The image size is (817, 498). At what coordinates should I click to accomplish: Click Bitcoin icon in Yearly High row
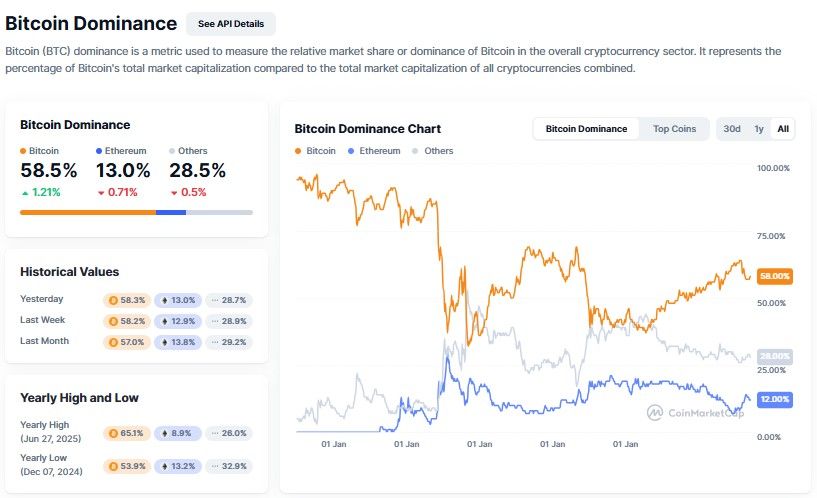coord(113,433)
